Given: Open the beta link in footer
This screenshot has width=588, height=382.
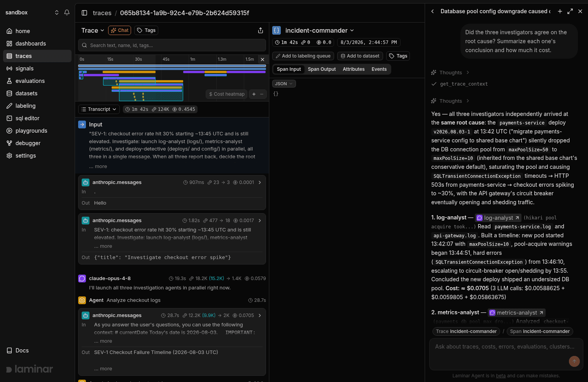Looking at the screenshot, I should click(x=501, y=376).
